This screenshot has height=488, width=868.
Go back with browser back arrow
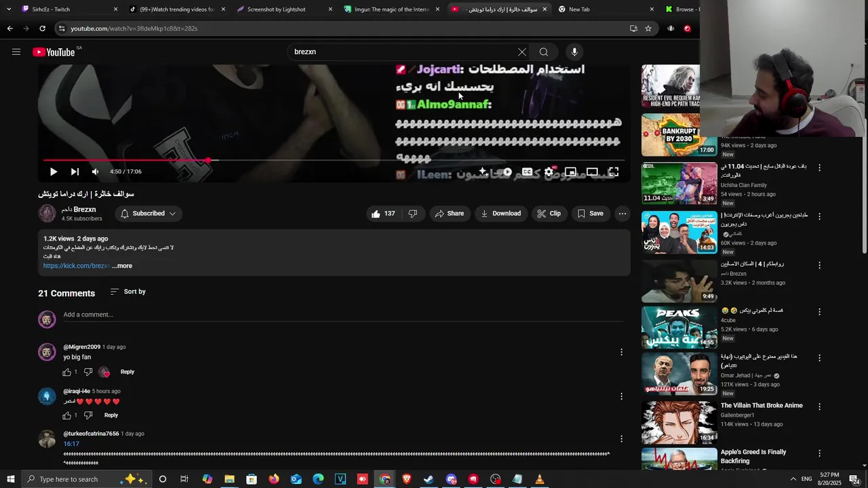pos(9,28)
